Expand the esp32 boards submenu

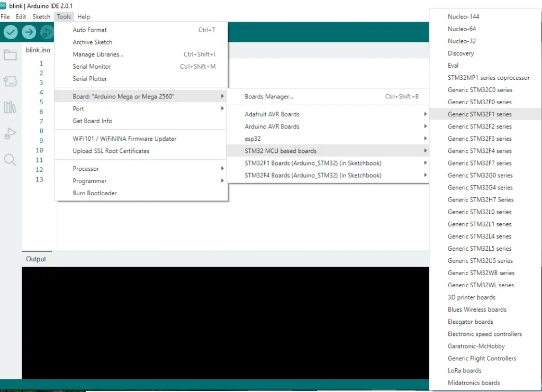click(328, 139)
